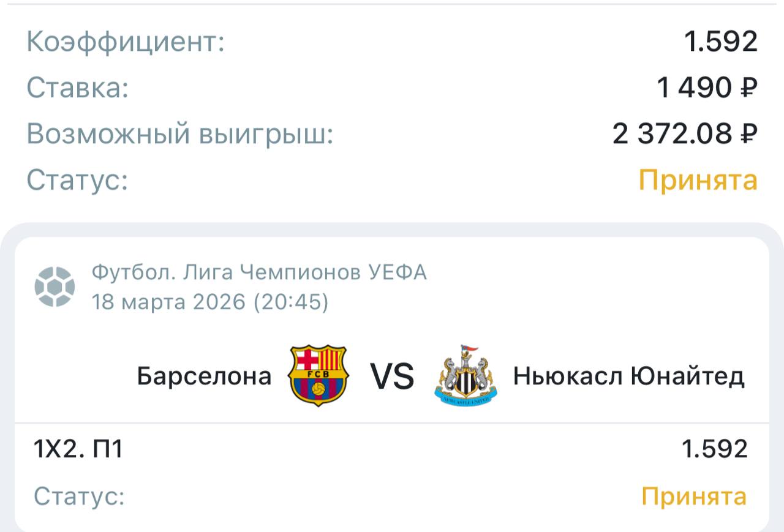Select the 1X2. П1 market label
Screen dimensions: 784x532
[x=78, y=450]
